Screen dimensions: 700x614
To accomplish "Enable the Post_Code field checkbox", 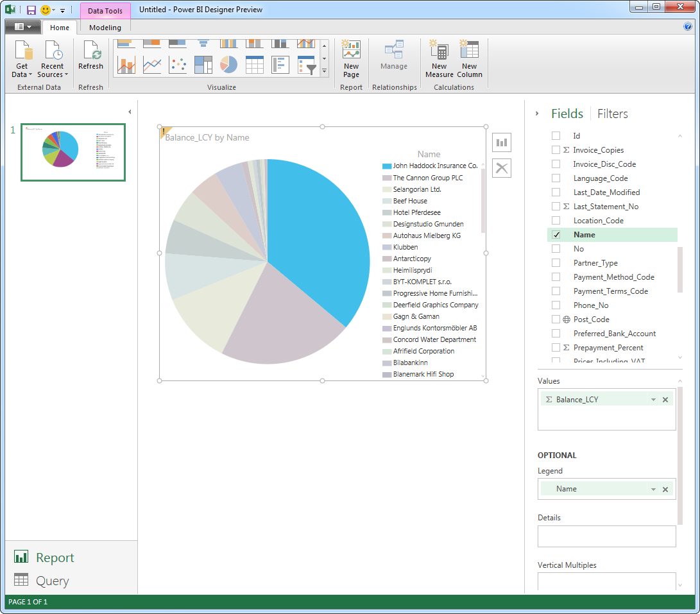I will pyautogui.click(x=556, y=320).
